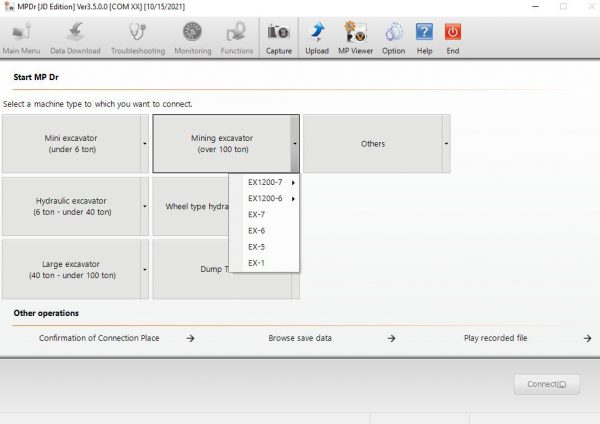Image resolution: width=600 pixels, height=424 pixels.
Task: Open the Option gears icon
Action: pyautogui.click(x=393, y=38)
